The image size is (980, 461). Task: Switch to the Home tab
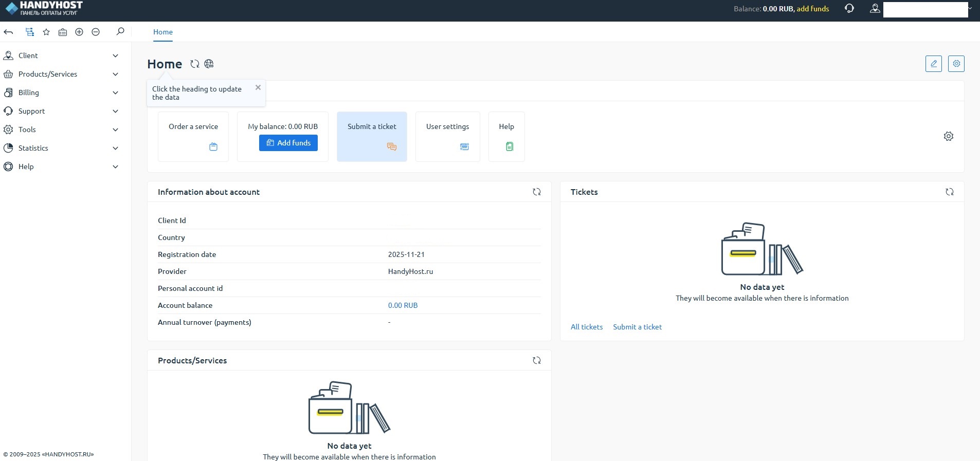pos(162,32)
